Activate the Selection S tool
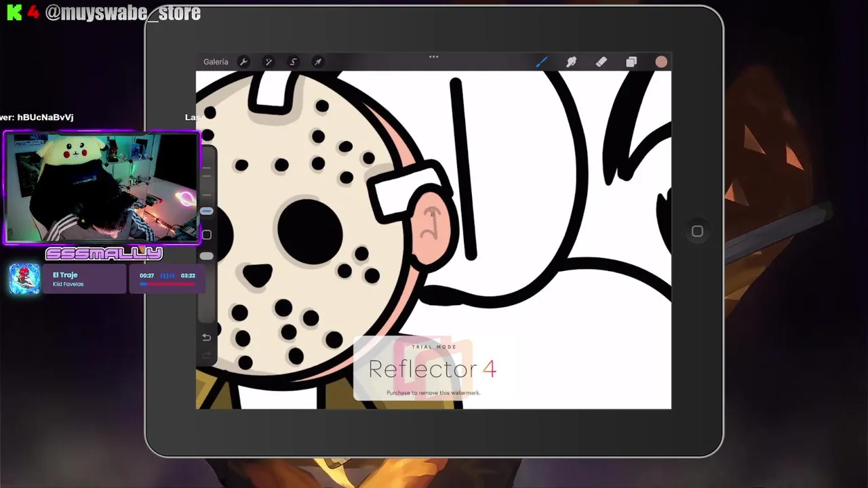 click(x=294, y=62)
